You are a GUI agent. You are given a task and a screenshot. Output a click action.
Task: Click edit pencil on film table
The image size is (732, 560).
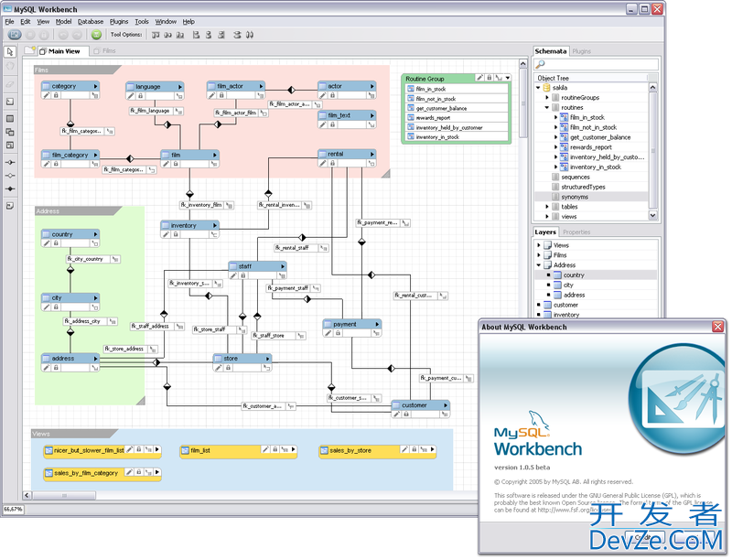(x=167, y=164)
